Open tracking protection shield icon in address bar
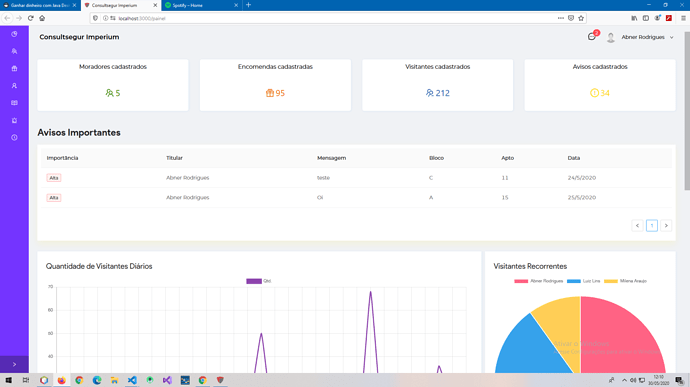Image resolution: width=690 pixels, height=387 pixels. 95,18
